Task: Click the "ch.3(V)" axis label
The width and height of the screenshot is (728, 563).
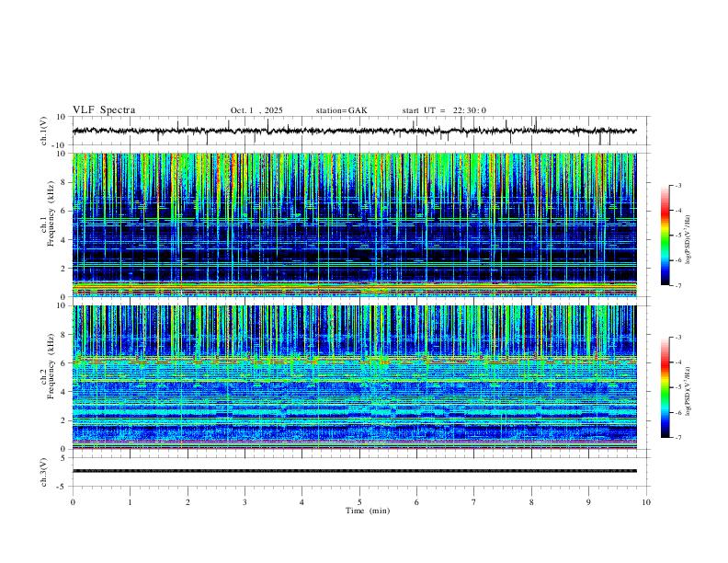Action: (44, 473)
